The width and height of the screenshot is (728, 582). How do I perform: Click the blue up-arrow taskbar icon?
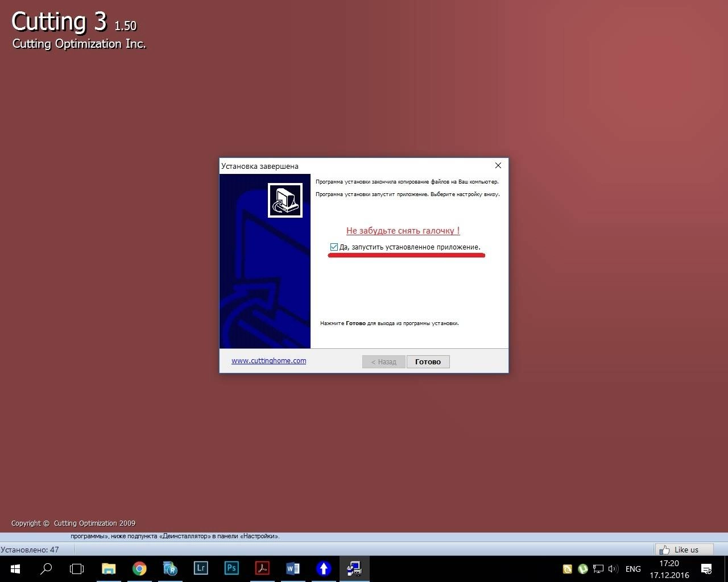pyautogui.click(x=324, y=568)
